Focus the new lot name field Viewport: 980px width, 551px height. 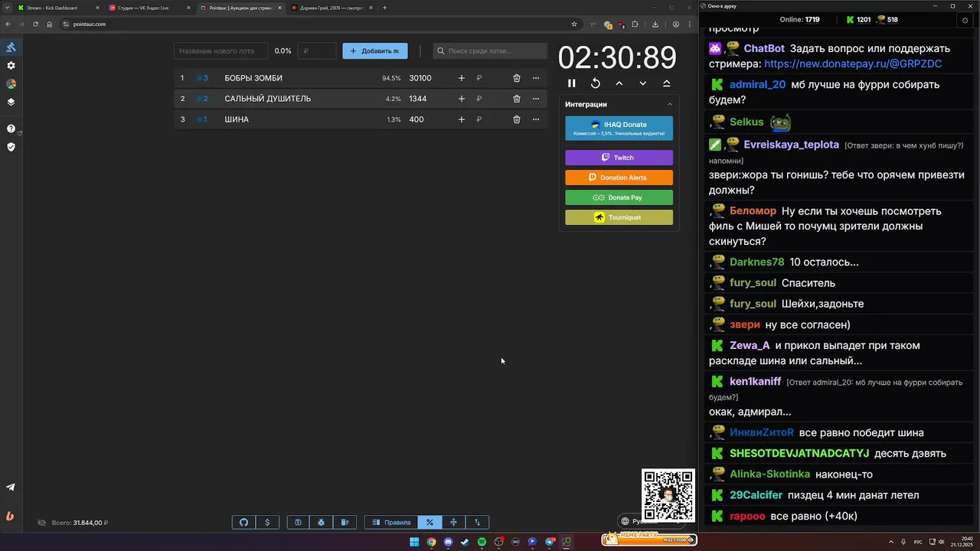click(220, 51)
